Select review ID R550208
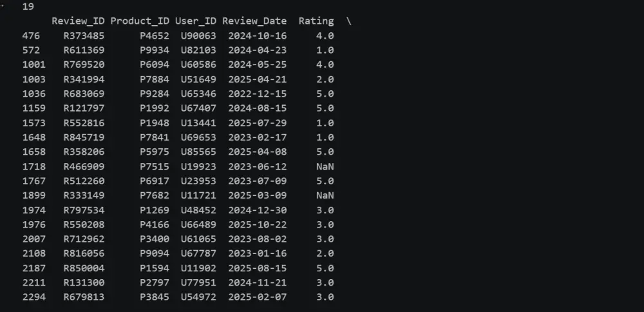The image size is (644, 312). point(84,224)
